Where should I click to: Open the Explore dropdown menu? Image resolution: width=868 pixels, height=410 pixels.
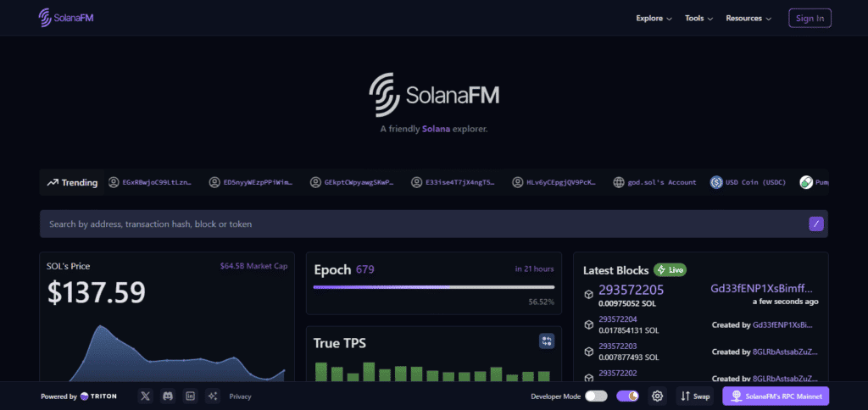tap(654, 19)
